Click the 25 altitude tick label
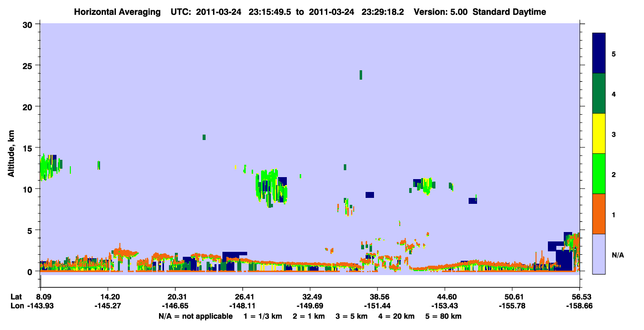 coord(28,65)
